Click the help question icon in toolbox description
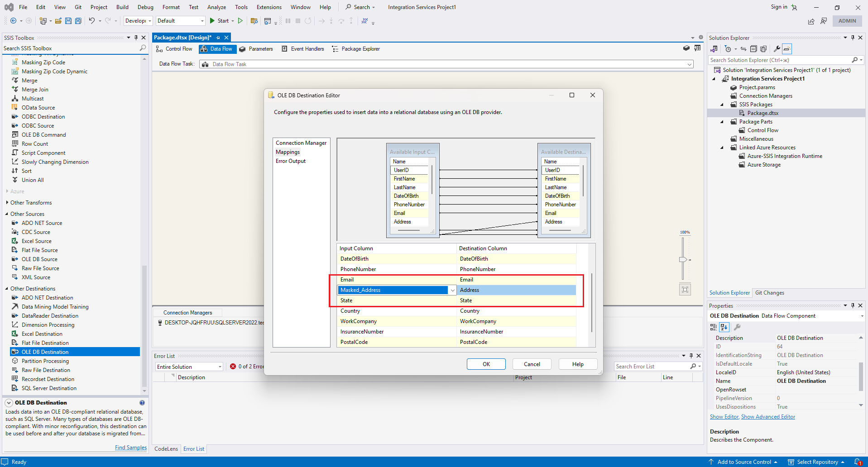Viewport: 868px width, 467px height. coord(142,403)
